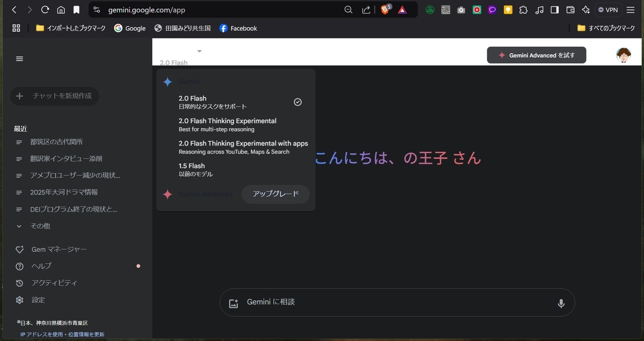Click the IP アドレスを使用 link
644x341 pixels.
41,334
